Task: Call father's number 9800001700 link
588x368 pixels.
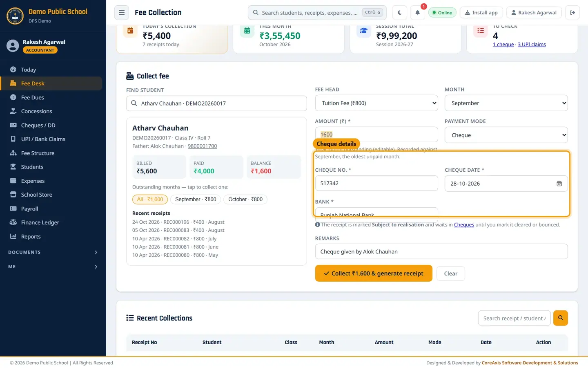Action: pyautogui.click(x=202, y=146)
